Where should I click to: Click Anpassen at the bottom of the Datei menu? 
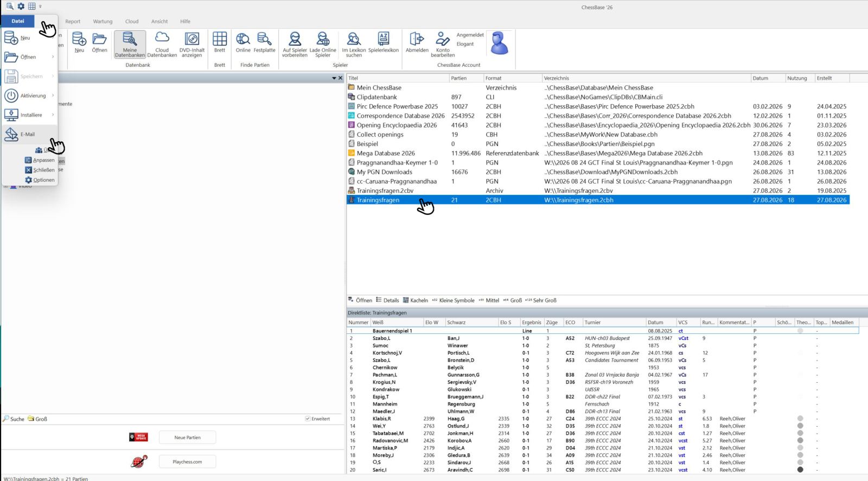point(40,160)
